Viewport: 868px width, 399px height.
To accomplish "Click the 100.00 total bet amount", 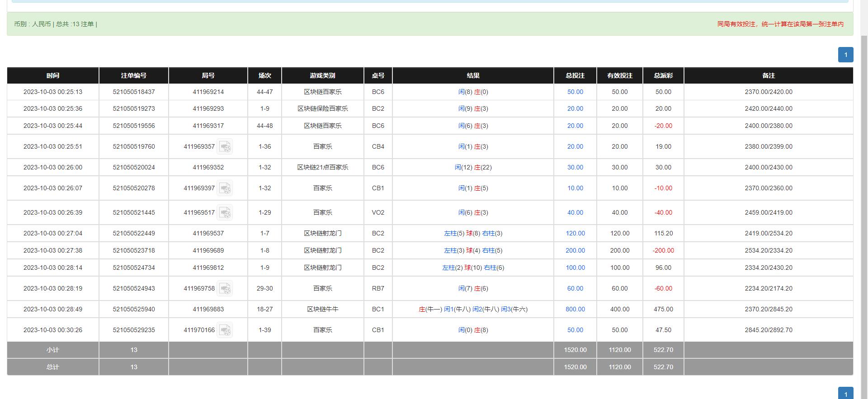I will click(575, 268).
